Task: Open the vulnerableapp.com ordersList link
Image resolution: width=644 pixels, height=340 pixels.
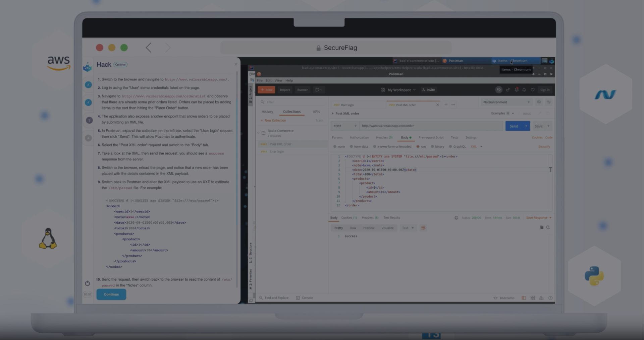Action: click(x=164, y=96)
